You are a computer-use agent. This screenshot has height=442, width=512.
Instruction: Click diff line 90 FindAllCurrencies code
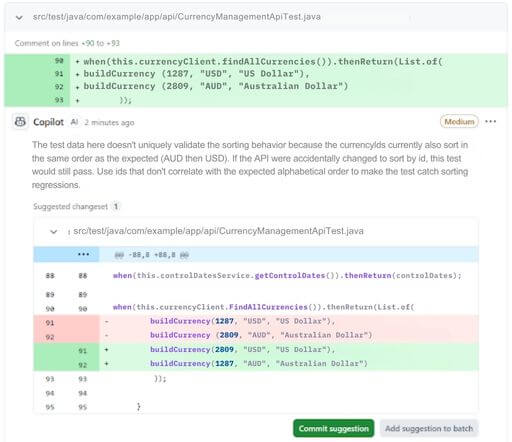263,307
